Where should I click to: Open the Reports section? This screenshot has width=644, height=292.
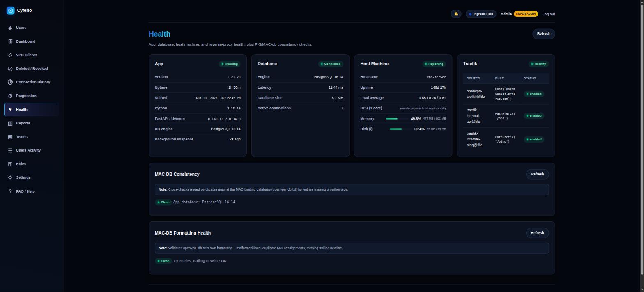[31, 123]
